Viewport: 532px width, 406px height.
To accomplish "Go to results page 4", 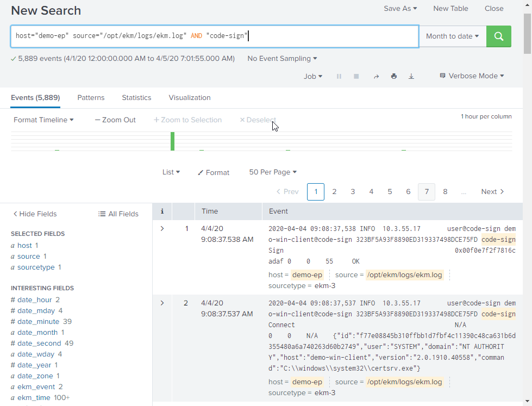I will point(371,191).
